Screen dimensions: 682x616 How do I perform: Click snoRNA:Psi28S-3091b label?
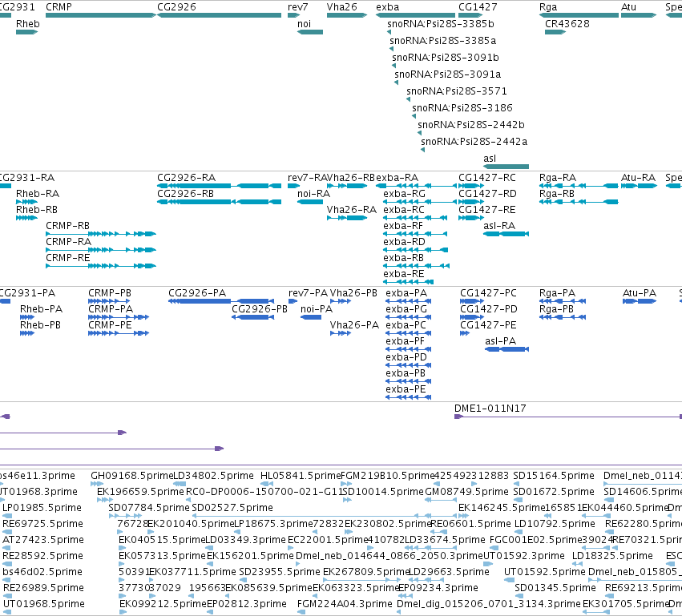[x=446, y=58]
